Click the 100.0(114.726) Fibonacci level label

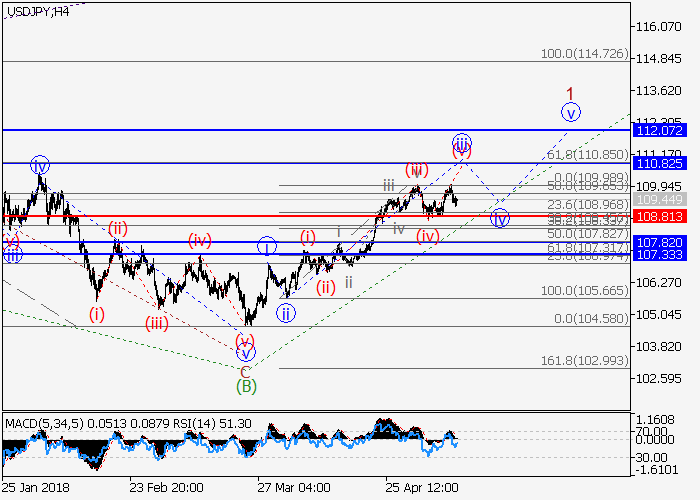tap(583, 53)
